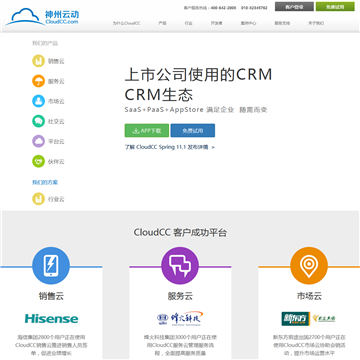This screenshot has width=360, height=360.
Task: Open the 社交云 chat sidebar icon
Action: tap(38, 121)
